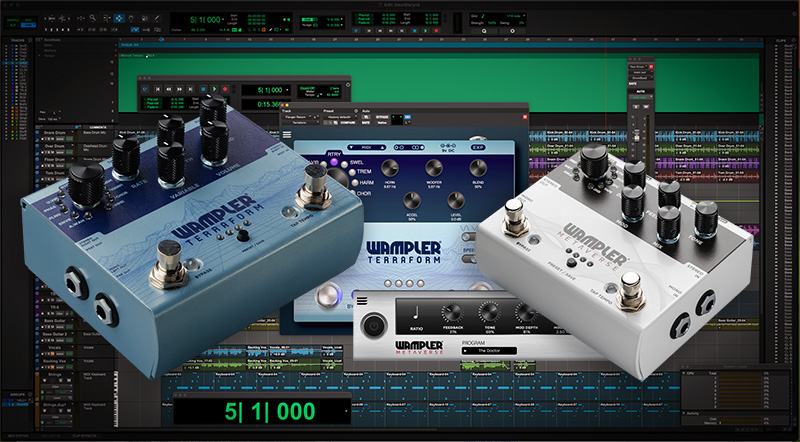Click Go to End in floating Transport window
Viewport: 800px width, 442px height.
coord(190,89)
